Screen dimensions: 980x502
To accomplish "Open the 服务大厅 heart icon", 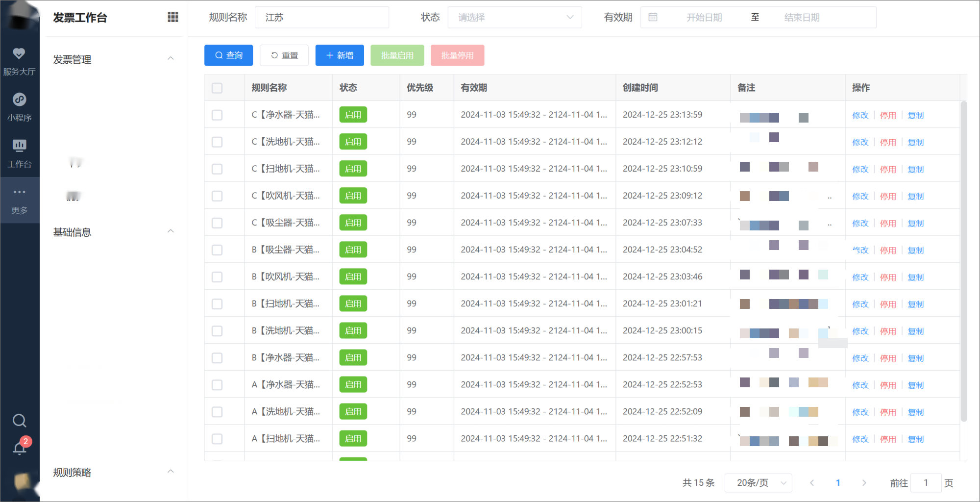I will pos(19,53).
